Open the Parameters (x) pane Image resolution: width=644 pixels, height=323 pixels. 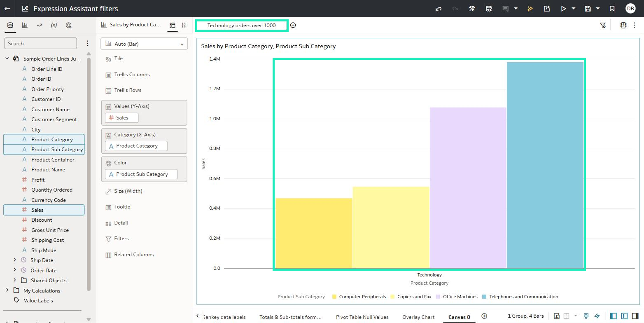click(x=54, y=25)
